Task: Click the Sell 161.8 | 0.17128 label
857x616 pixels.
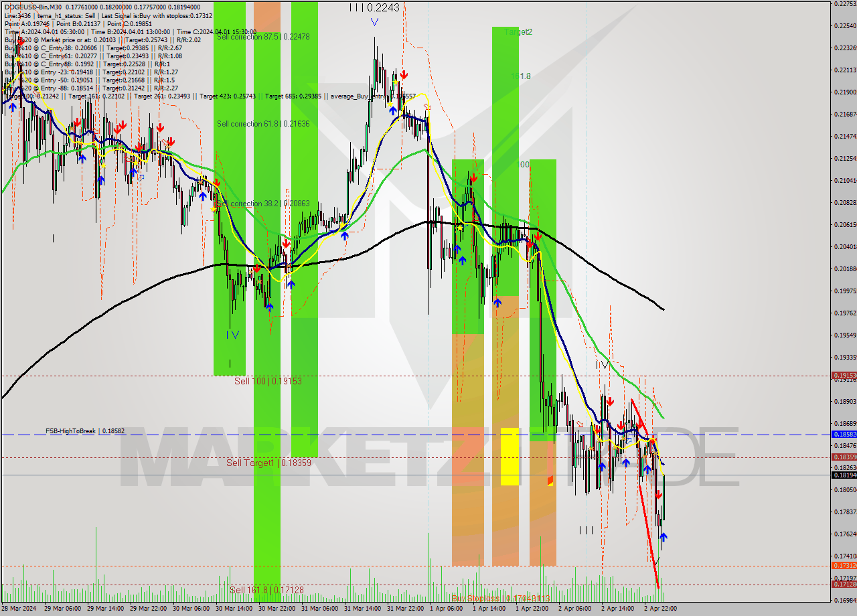Action: tap(266, 590)
